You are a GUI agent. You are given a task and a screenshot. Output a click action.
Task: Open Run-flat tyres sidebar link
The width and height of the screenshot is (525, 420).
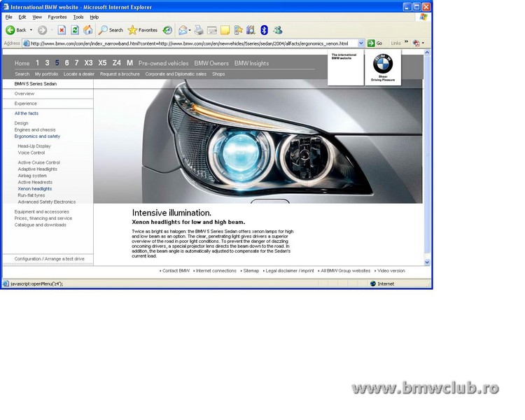coord(31,195)
